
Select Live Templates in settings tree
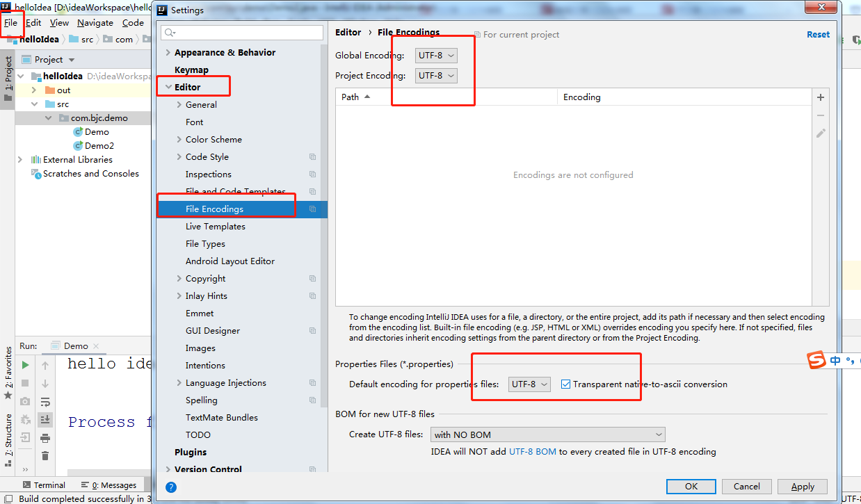(215, 227)
